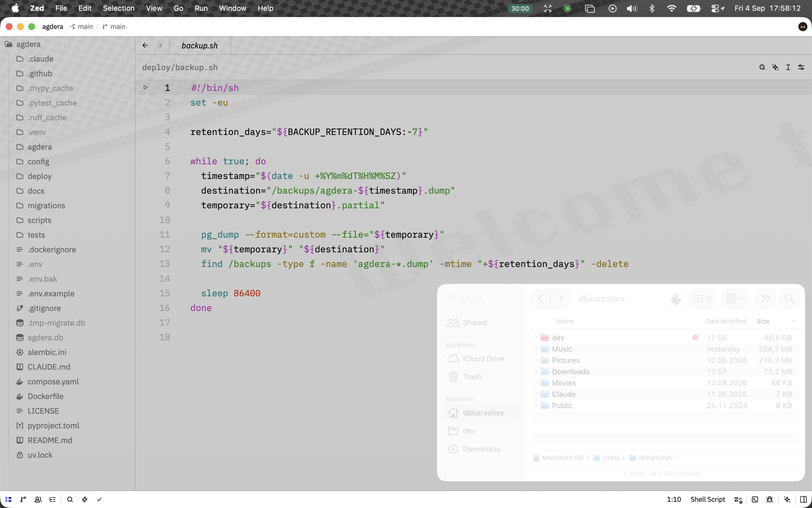Open compose.yaml in the file tree
812x508 pixels.
pyautogui.click(x=53, y=381)
